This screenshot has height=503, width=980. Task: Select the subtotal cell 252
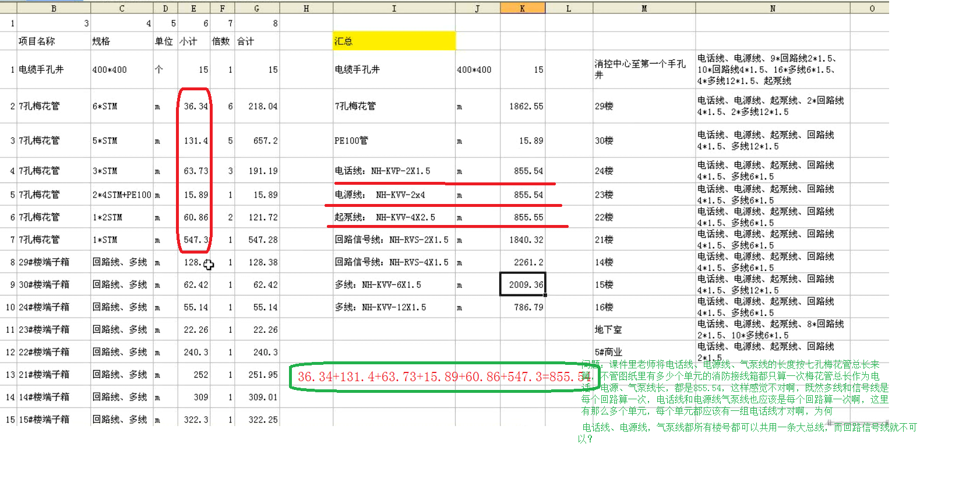click(x=193, y=375)
